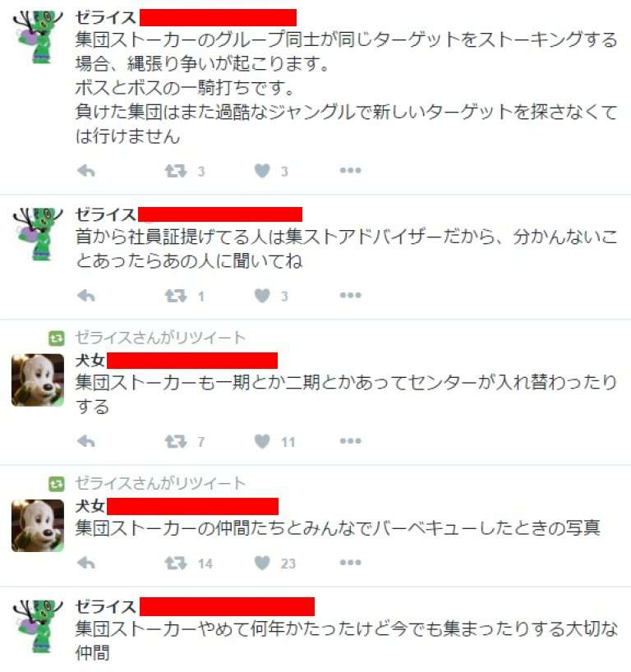Open 犬女's dog avatar on the センター tweet
The width and height of the screenshot is (631, 672).
point(38,380)
